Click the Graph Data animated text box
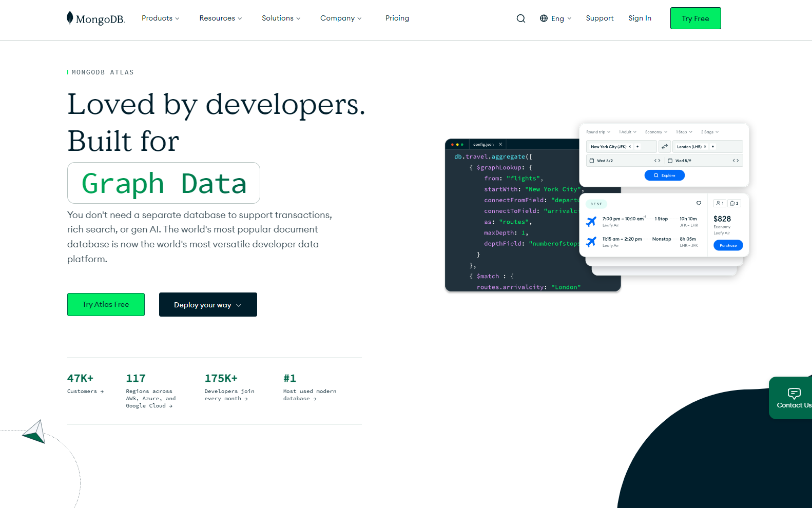The width and height of the screenshot is (812, 508). click(164, 183)
